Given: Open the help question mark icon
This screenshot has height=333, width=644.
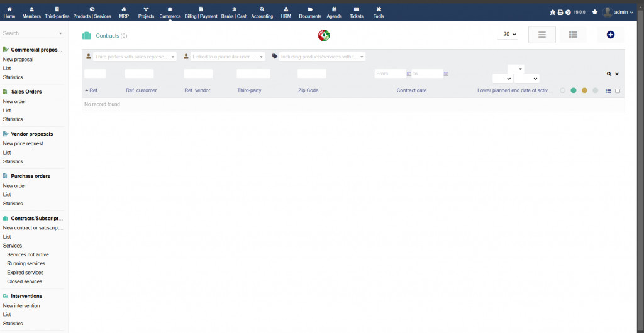Looking at the screenshot, I should (568, 13).
